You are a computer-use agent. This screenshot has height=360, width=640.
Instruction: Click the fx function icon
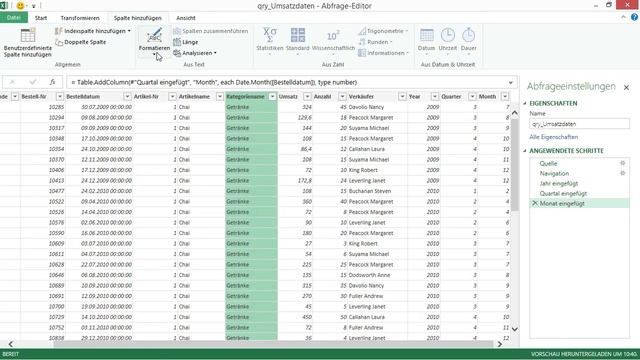tap(52, 82)
